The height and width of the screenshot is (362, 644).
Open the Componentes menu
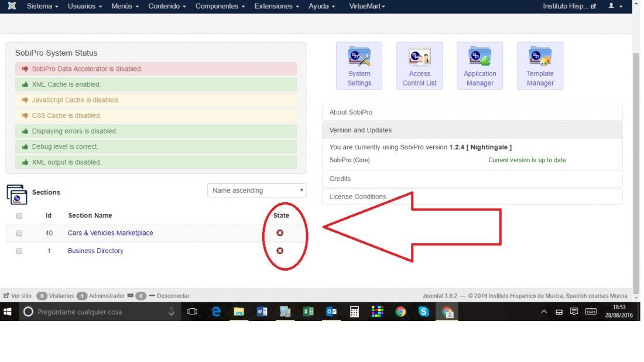click(x=220, y=6)
